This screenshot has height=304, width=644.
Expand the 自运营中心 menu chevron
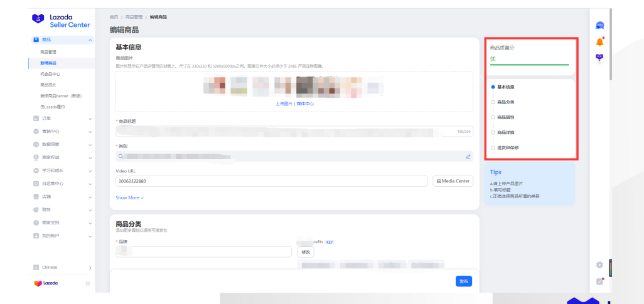point(90,184)
